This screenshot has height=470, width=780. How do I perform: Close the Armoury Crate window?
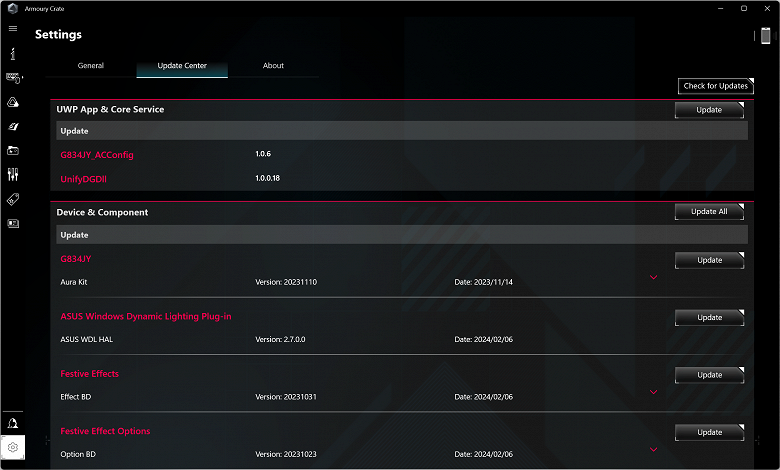coord(767,8)
